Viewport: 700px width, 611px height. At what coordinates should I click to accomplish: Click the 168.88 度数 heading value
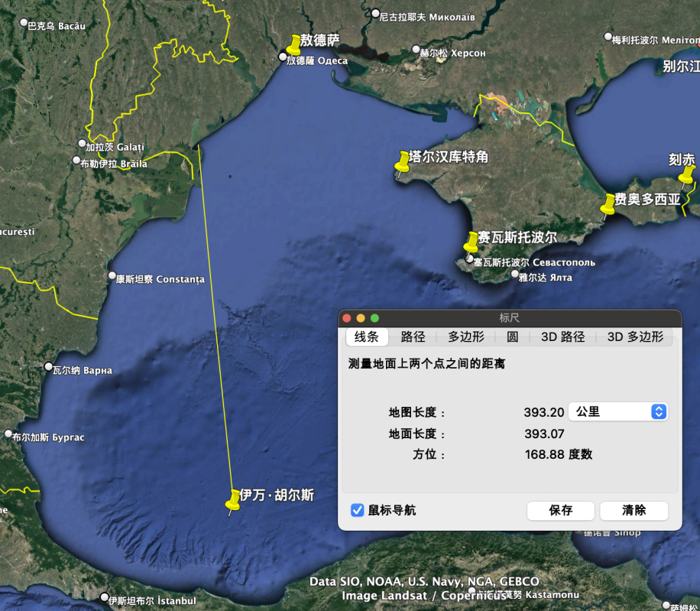tap(559, 455)
